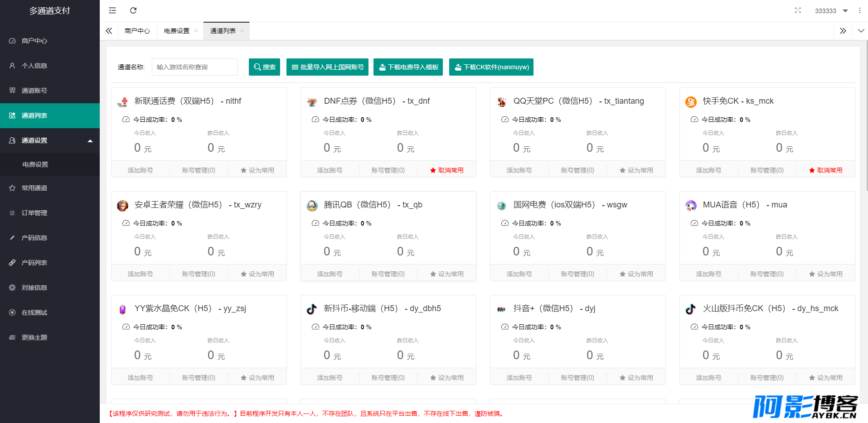Click the YY紫水晶 crystal icon
The width and height of the screenshot is (868, 423).
(x=122, y=309)
